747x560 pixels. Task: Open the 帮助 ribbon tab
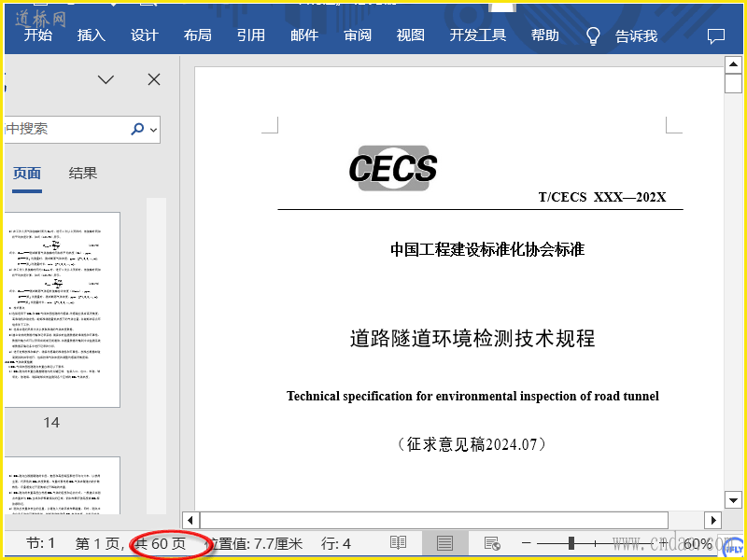point(545,35)
